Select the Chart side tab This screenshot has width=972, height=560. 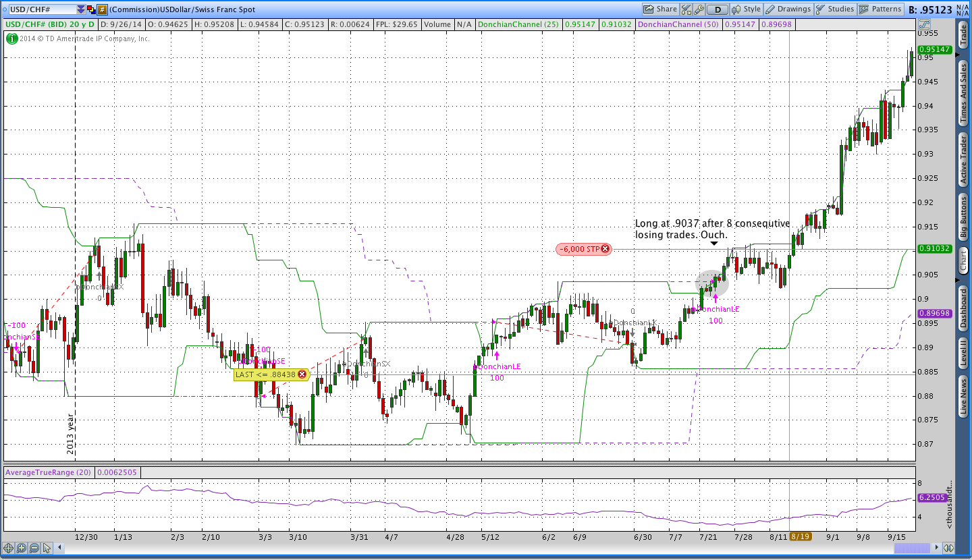(963, 261)
